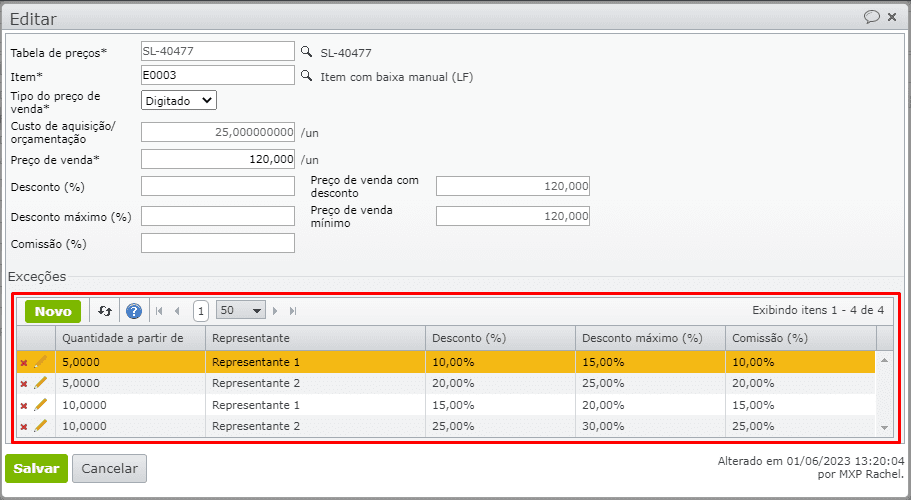
Task: Delete the first Representante 1 exception row
Action: point(24,362)
